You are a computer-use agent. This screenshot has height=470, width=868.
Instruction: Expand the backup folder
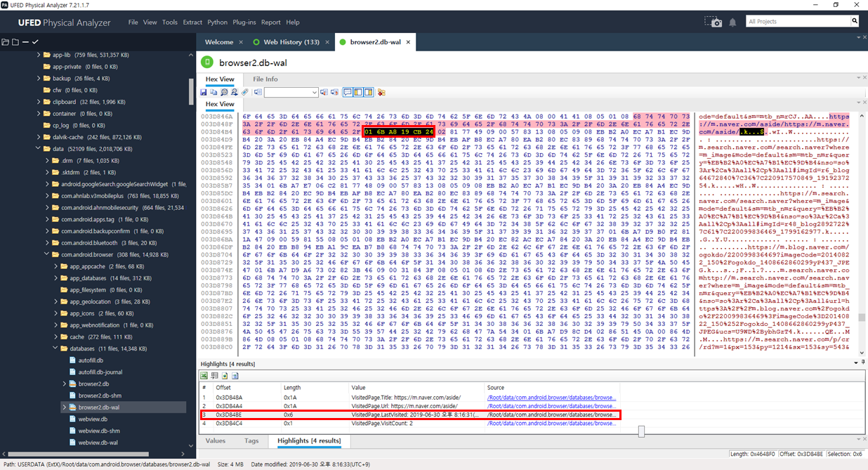pos(39,78)
